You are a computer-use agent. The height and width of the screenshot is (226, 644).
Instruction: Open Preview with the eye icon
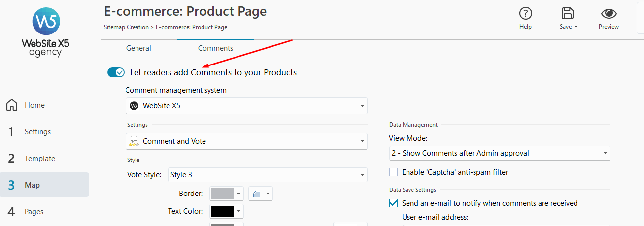(x=609, y=14)
